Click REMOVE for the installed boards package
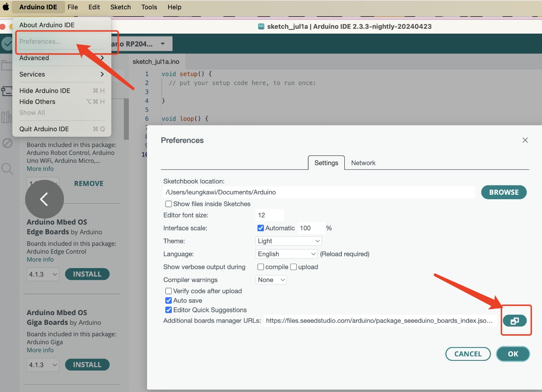Viewport: 542px width, 392px height. tap(89, 183)
